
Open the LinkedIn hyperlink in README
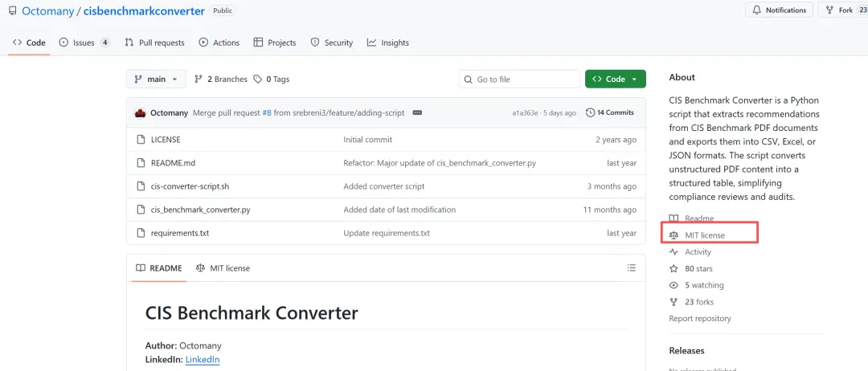203,360
